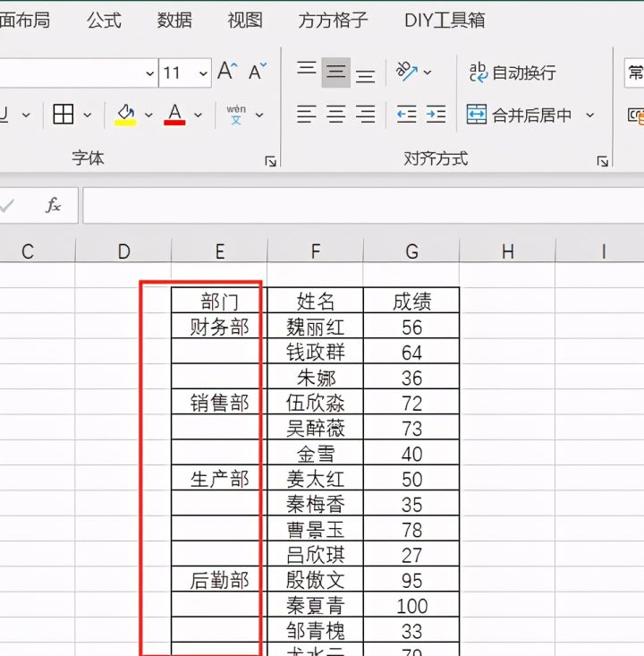
Task: Select column F header
Action: pos(316,251)
